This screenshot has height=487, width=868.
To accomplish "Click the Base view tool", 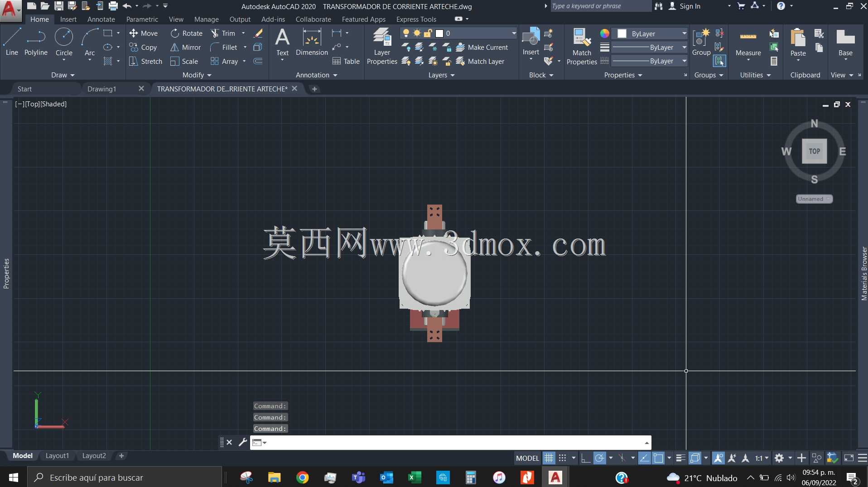I will click(845, 43).
